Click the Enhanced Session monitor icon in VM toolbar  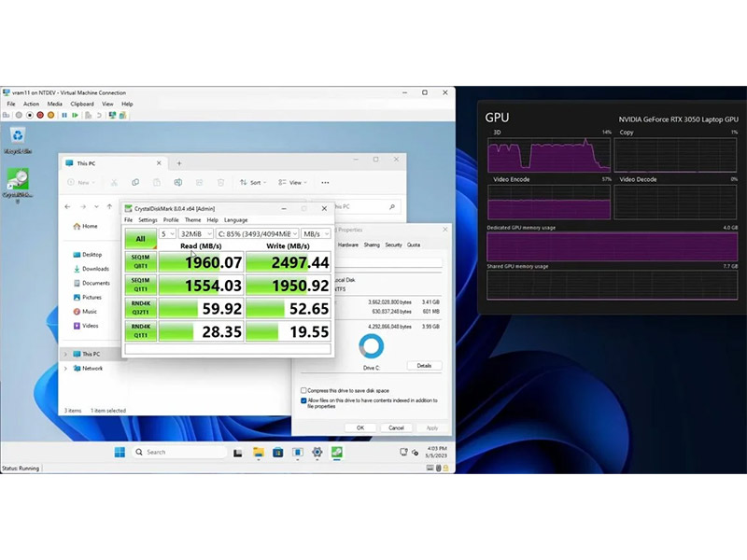[112, 115]
